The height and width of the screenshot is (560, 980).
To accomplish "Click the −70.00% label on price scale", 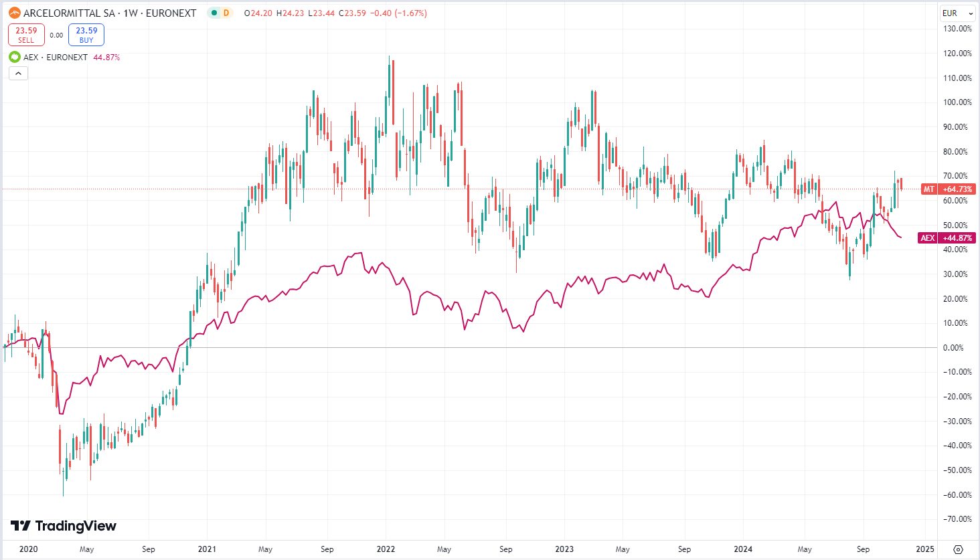I will pos(956,519).
